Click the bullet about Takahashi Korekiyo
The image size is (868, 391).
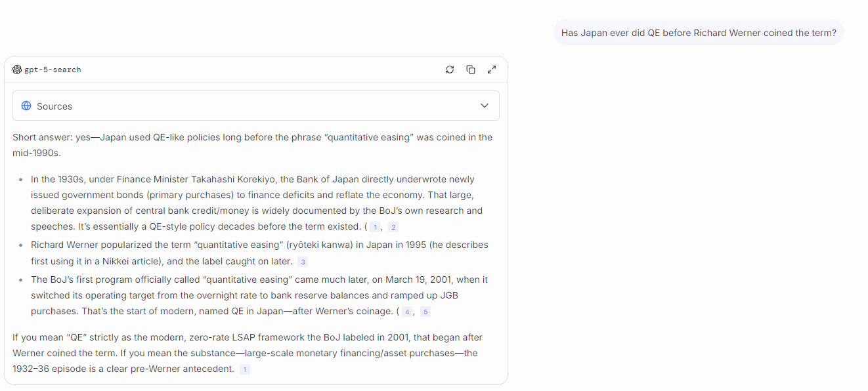(x=257, y=203)
